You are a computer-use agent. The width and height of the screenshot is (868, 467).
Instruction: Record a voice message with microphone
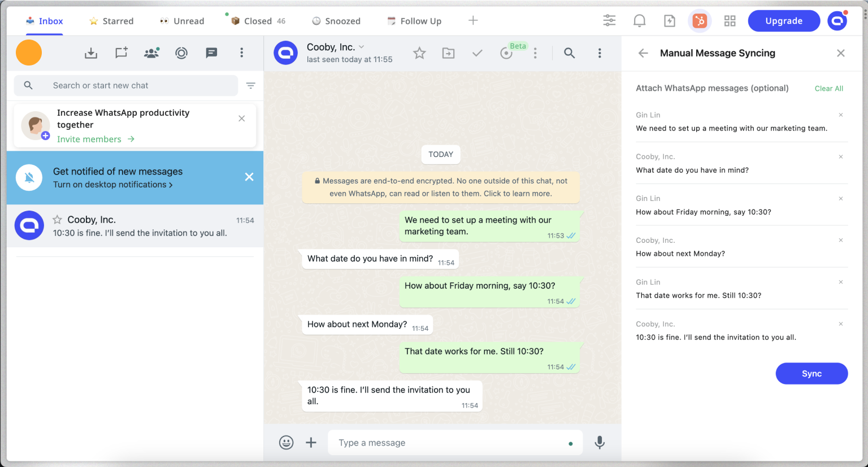click(600, 443)
